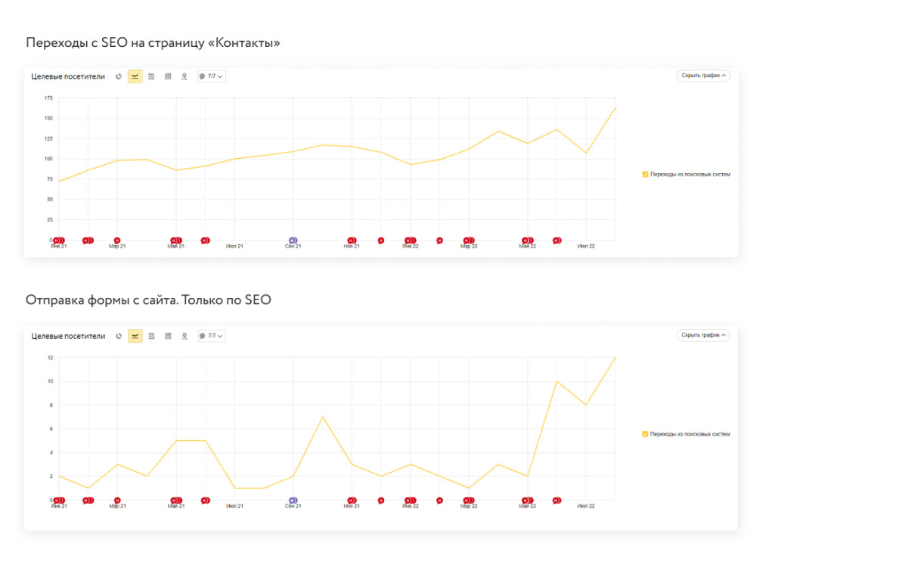Toggle search engine traffic checkbox in bottom legend
This screenshot has height=574, width=924.
[645, 434]
